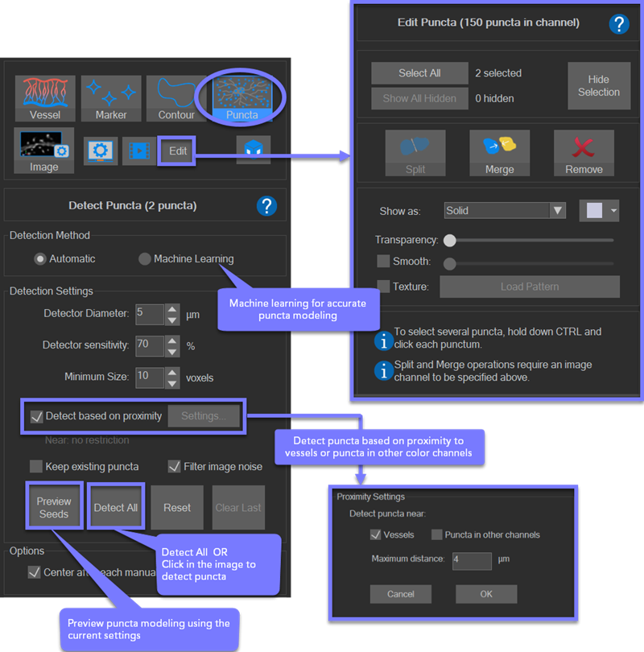Click the Detect All button
Viewport: 644px width, 652px height.
(x=115, y=507)
